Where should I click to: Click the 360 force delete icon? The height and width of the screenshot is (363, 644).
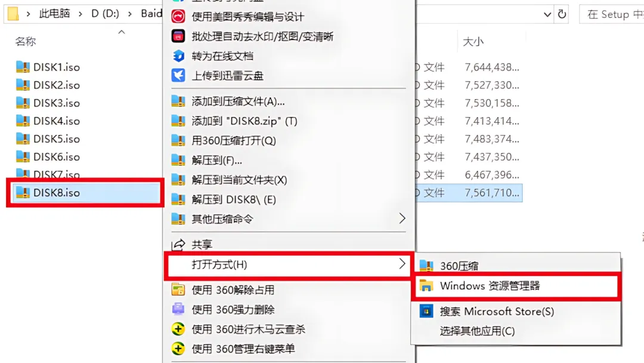[x=178, y=309]
